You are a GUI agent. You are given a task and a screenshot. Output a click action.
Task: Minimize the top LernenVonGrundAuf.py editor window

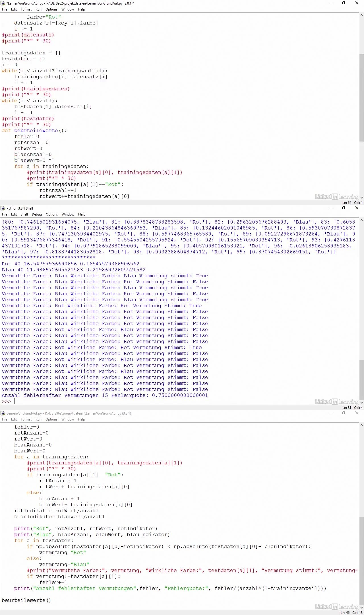[331, 3]
